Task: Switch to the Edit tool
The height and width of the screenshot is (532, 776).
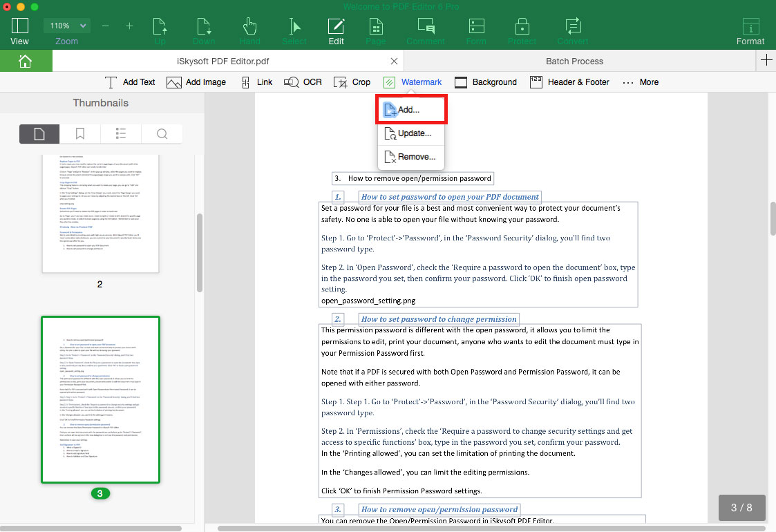Action: point(336,31)
